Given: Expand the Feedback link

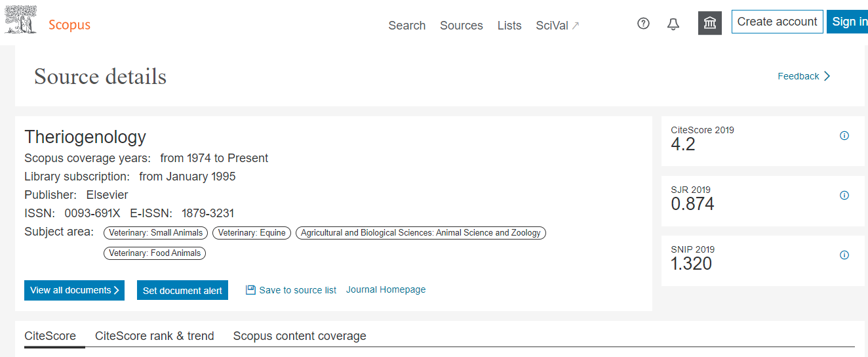Looking at the screenshot, I should coord(804,76).
